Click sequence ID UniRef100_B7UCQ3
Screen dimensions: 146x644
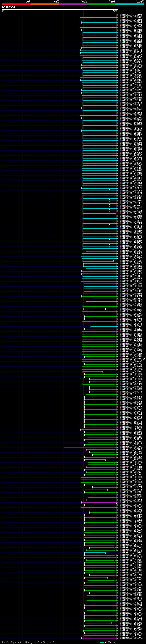point(131,165)
